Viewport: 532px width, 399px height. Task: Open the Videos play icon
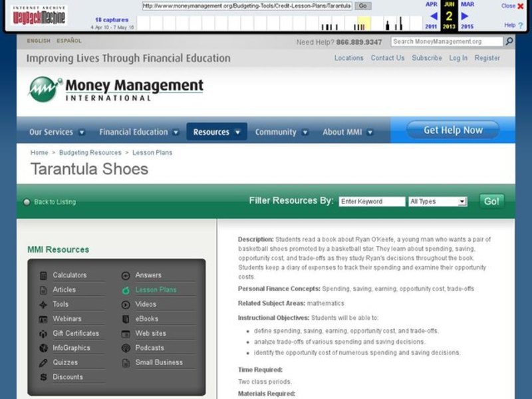coord(126,305)
